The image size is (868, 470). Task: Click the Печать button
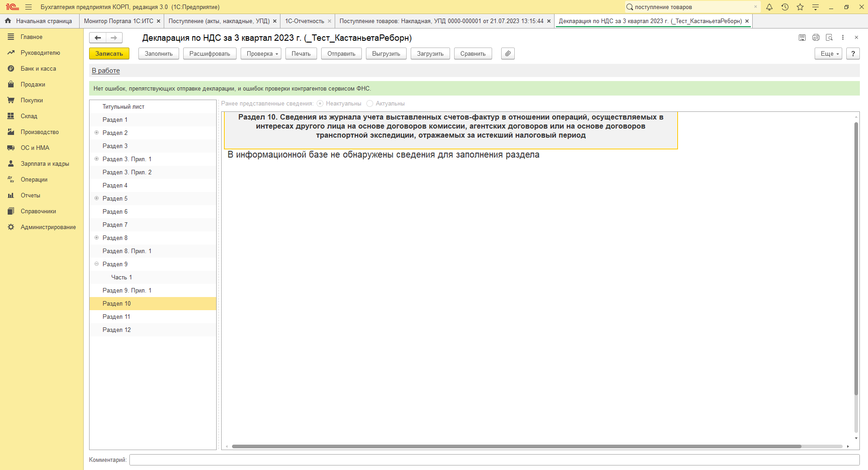(301, 53)
